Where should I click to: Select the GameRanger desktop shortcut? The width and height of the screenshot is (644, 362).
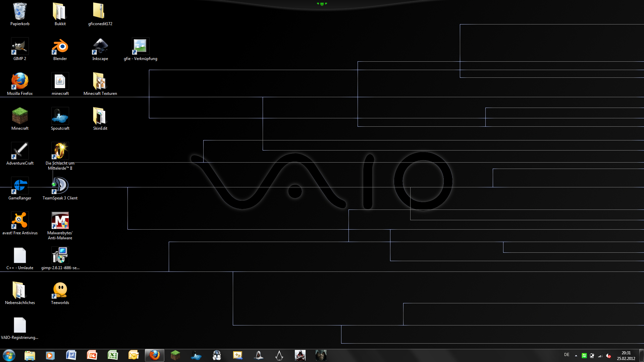click(20, 186)
